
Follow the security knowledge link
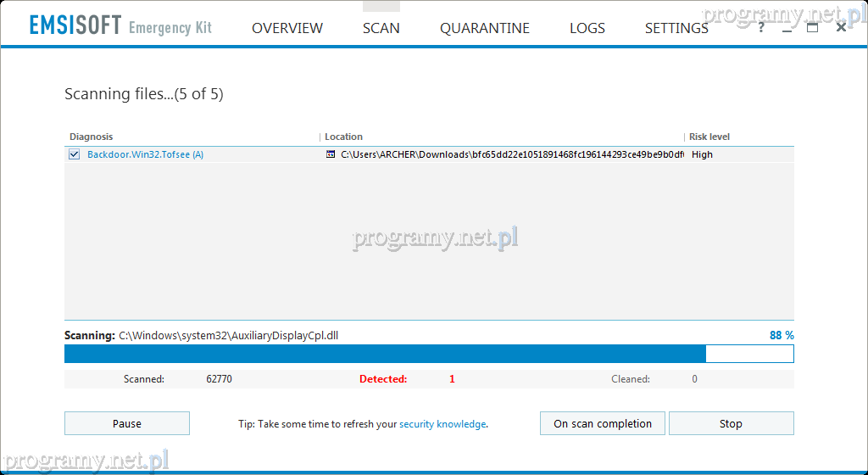[442, 424]
